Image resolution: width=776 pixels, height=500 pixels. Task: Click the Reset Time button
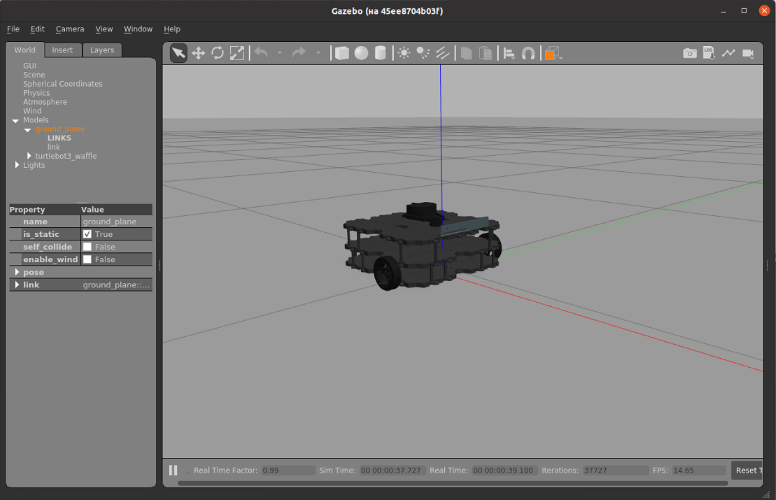[x=748, y=470]
